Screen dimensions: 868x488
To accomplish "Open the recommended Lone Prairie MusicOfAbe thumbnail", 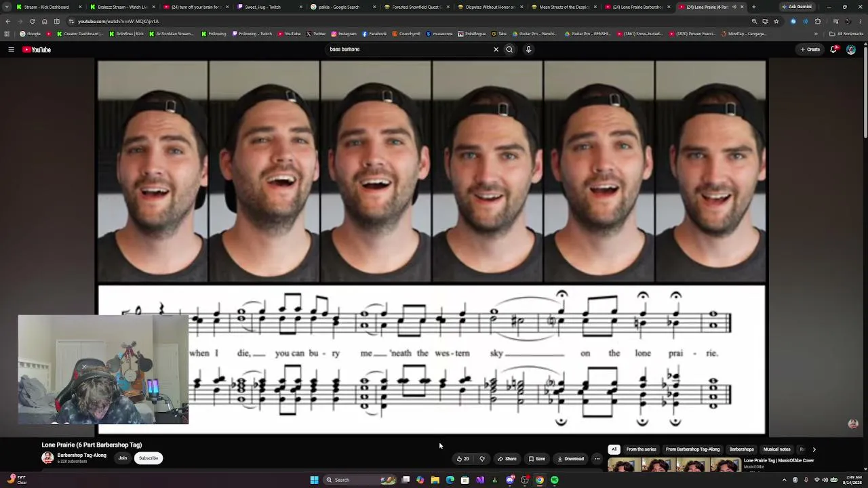I will point(675,466).
